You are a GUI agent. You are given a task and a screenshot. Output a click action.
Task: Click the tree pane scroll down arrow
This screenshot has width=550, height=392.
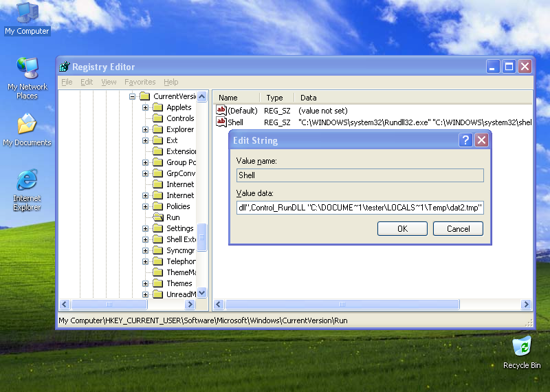pos(202,293)
